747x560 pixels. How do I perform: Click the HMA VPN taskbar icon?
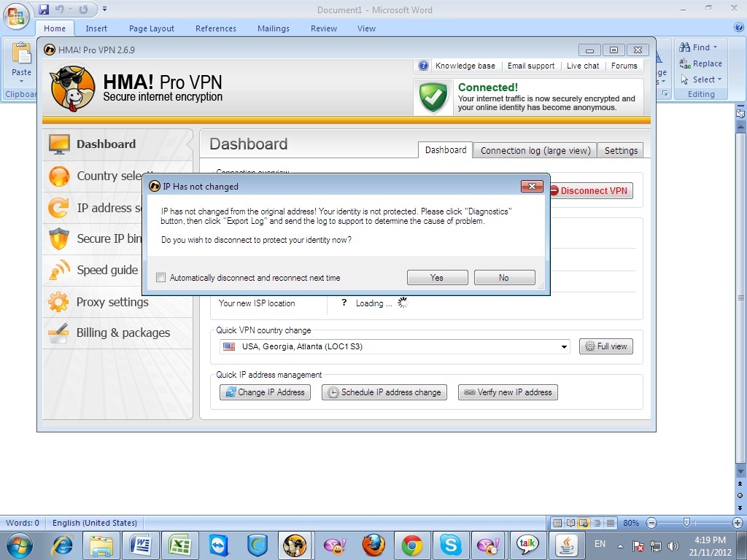tap(295, 545)
